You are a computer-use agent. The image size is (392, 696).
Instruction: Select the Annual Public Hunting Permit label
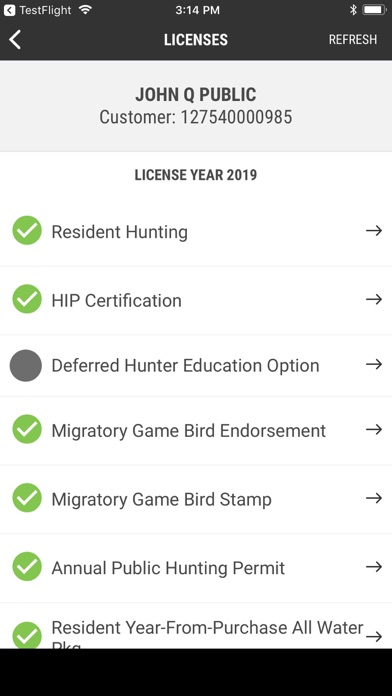point(168,568)
